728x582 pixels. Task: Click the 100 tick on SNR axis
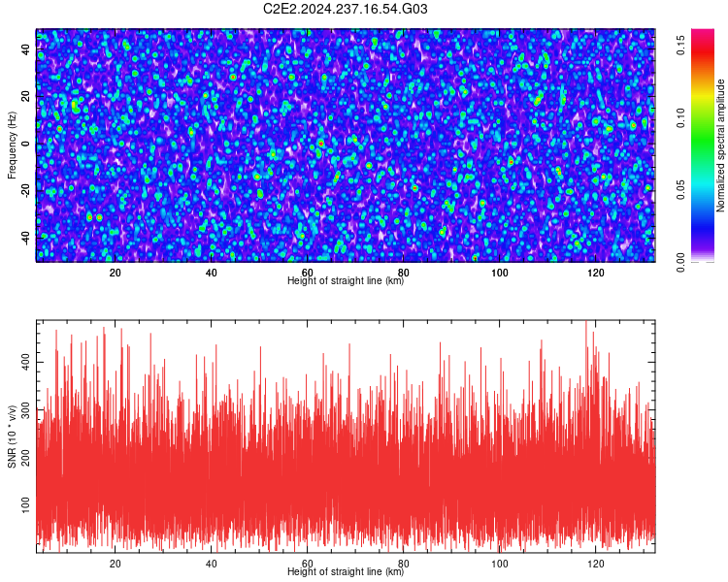(25, 505)
